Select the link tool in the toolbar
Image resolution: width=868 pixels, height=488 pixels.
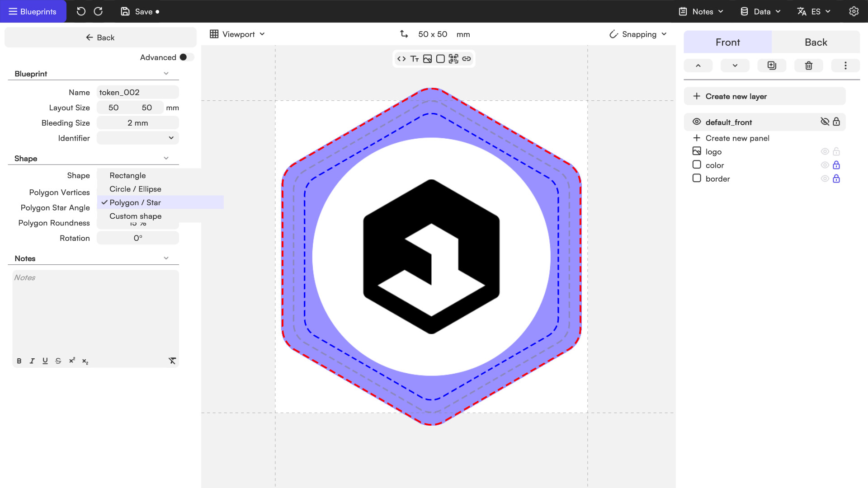click(x=467, y=59)
